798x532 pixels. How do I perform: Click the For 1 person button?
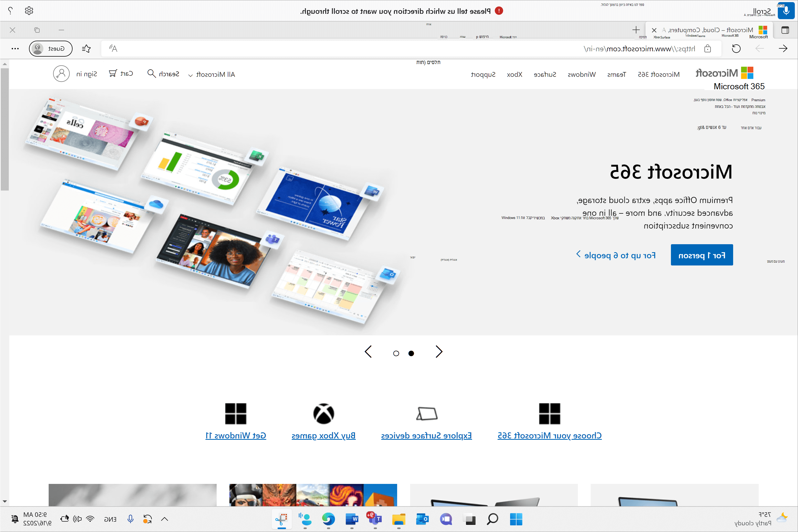[702, 255]
